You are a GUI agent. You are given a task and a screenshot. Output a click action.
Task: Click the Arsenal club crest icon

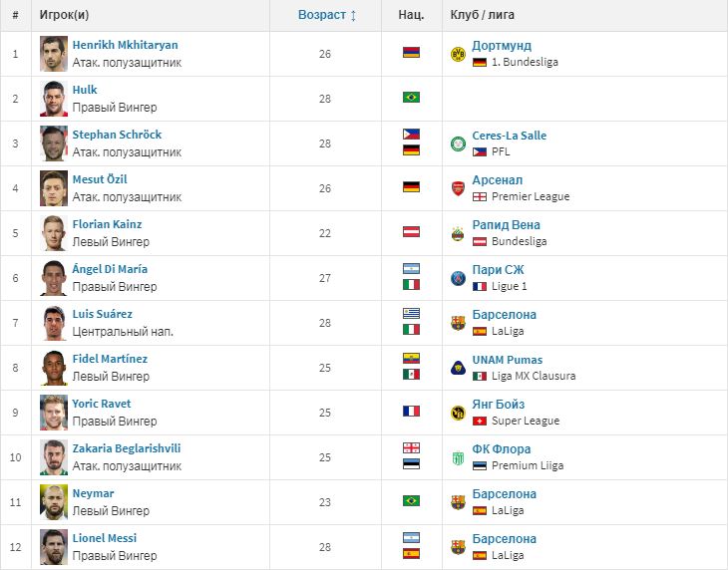pos(458,188)
